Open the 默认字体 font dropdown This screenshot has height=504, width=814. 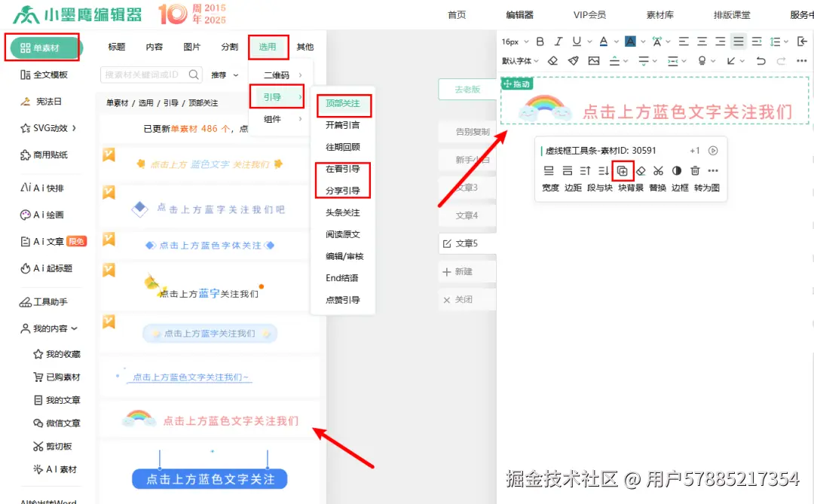pyautogui.click(x=520, y=61)
